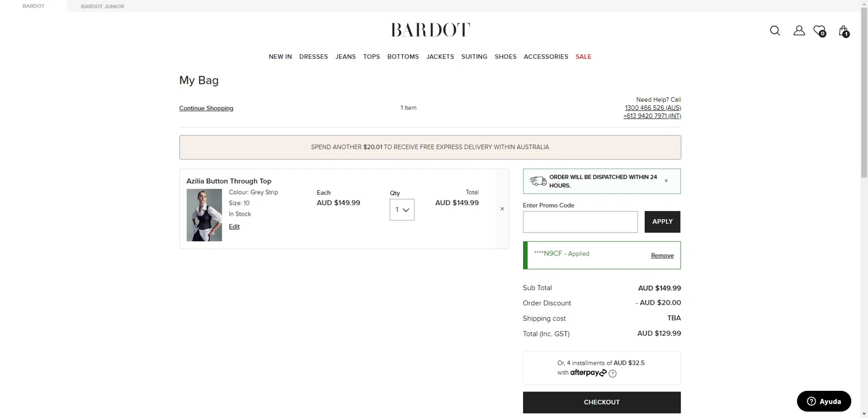Viewport: 868px width, 418px height.
Task: Click the '1 Item' count text
Action: point(409,108)
